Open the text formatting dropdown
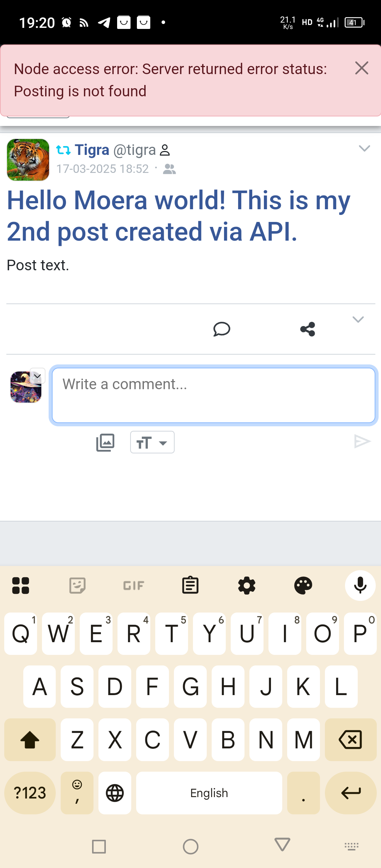Viewport: 381px width, 868px height. tap(152, 442)
